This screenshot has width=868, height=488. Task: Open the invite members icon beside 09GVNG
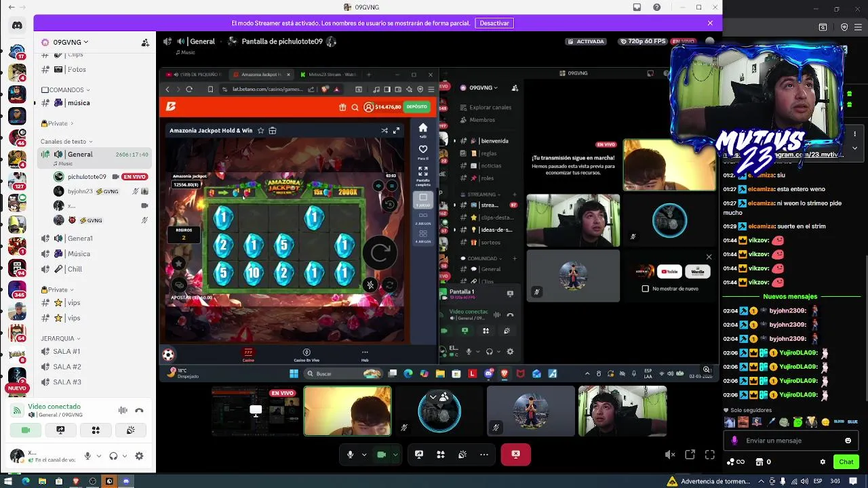tap(145, 42)
